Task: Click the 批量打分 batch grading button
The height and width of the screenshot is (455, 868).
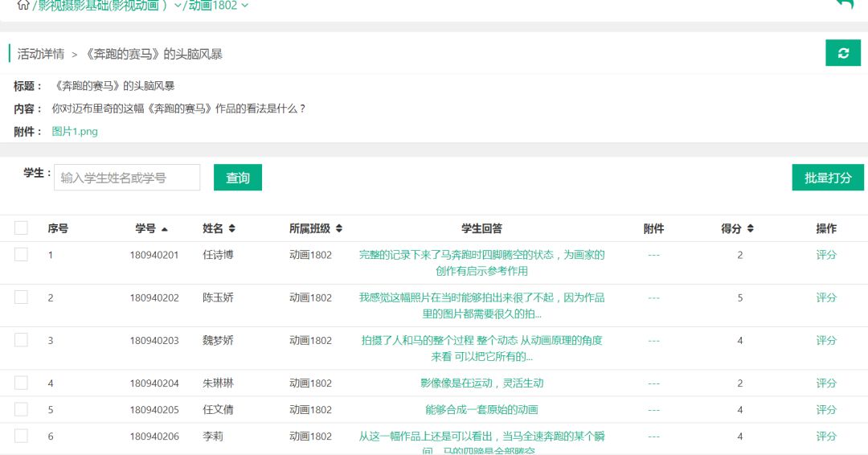Action: (x=828, y=178)
